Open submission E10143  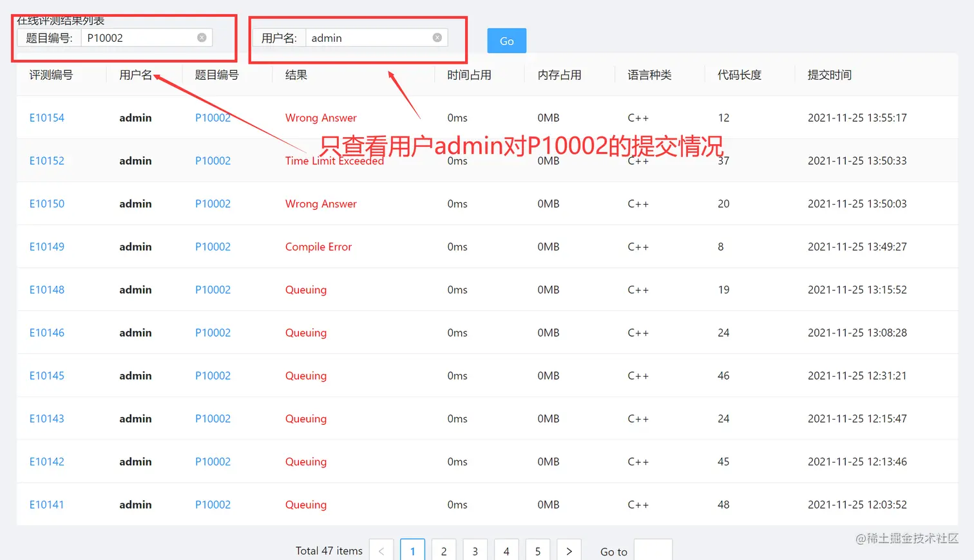coord(47,419)
